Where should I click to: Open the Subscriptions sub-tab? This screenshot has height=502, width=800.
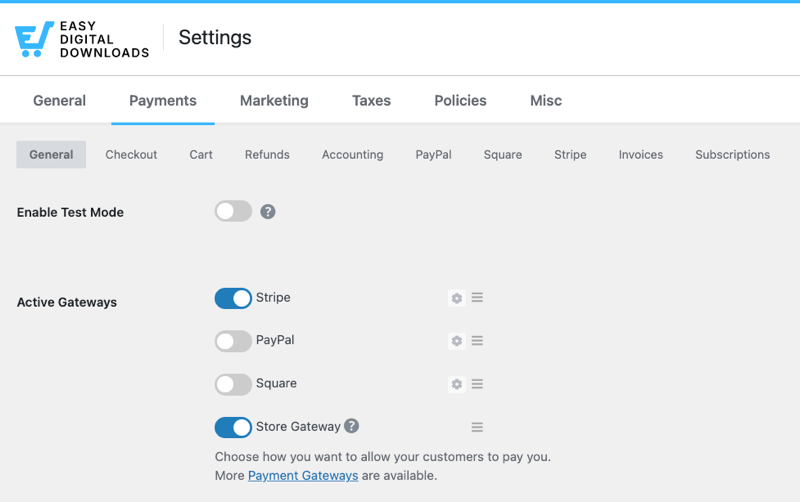coord(732,155)
